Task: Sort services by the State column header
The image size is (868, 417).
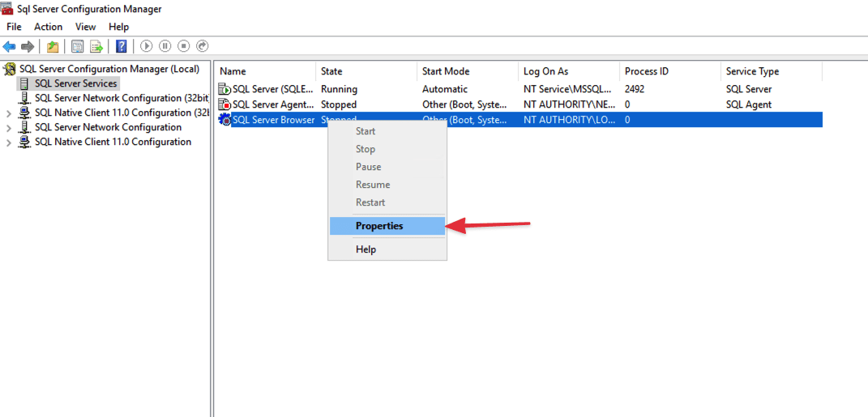Action: click(365, 71)
